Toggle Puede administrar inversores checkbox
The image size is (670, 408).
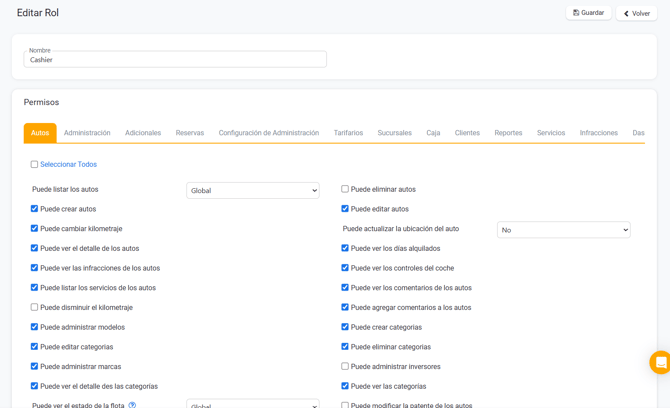point(345,367)
